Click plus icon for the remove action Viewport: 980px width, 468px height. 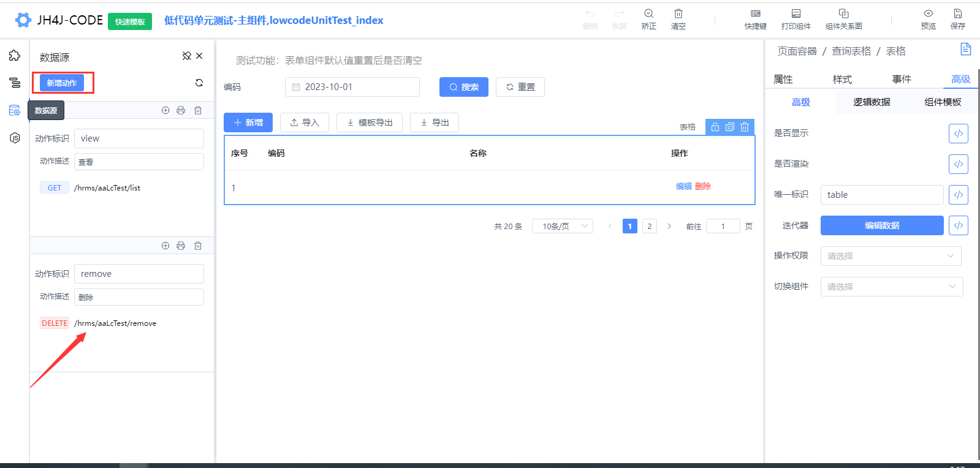(165, 246)
